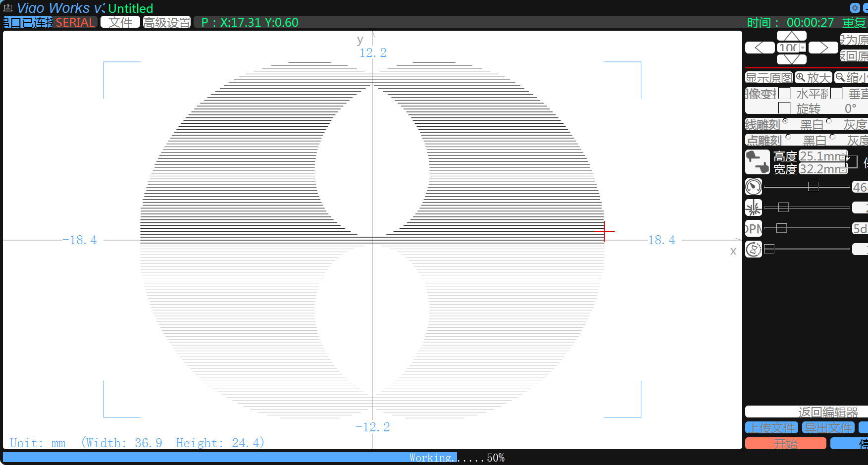The image size is (868, 465).
Task: Click the 宽度 width field 32.2mm
Action: [823, 169]
